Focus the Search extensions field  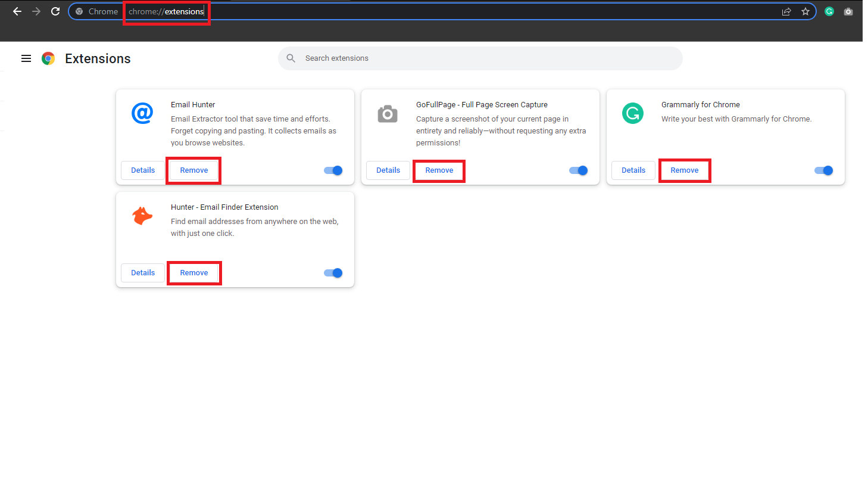point(480,58)
